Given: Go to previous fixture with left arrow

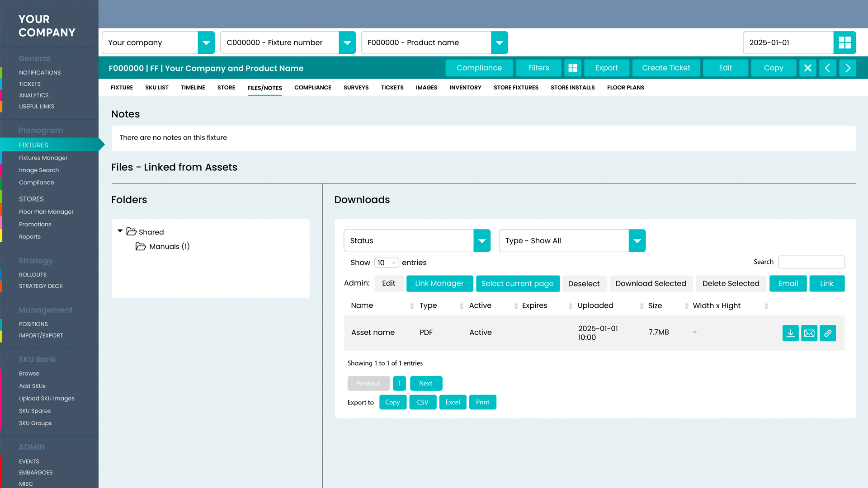Looking at the screenshot, I should [x=828, y=68].
